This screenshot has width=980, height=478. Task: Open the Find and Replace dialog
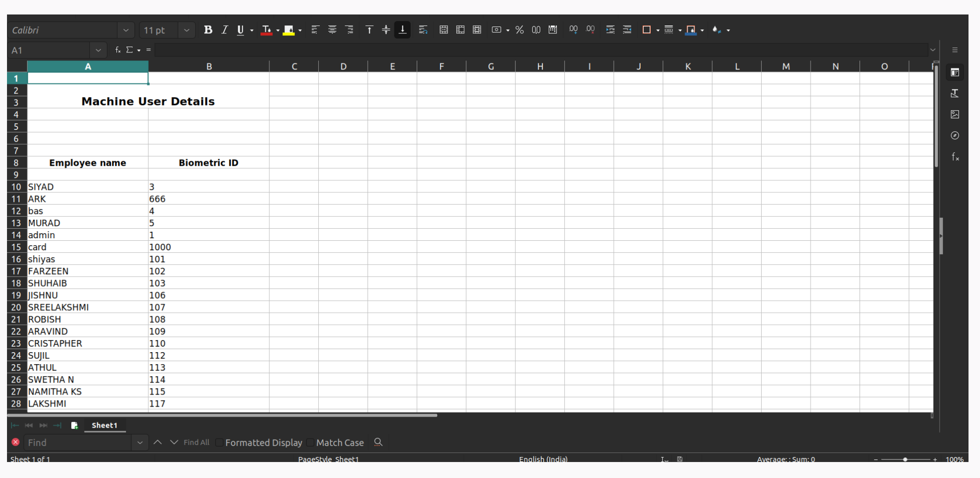[x=378, y=443]
